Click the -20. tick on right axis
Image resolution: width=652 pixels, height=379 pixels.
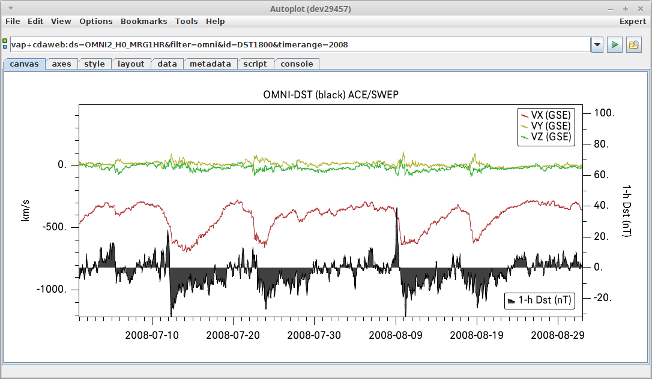pos(603,298)
